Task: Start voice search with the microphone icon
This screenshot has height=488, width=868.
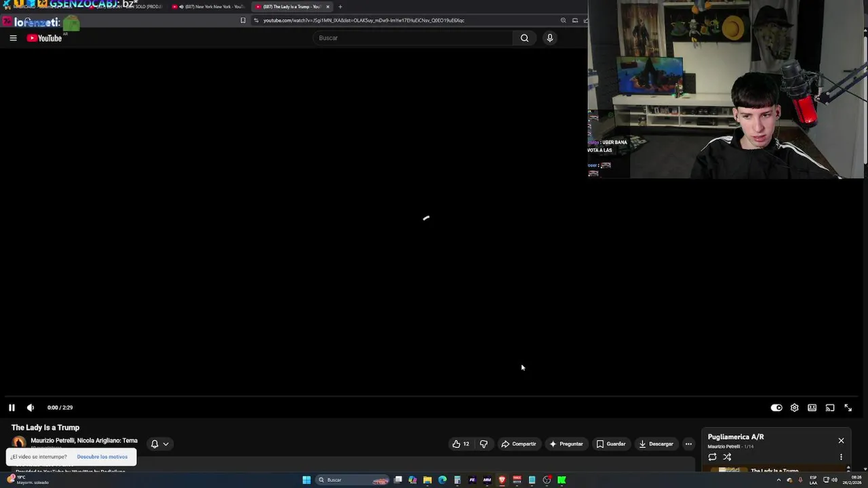Action: coord(550,38)
